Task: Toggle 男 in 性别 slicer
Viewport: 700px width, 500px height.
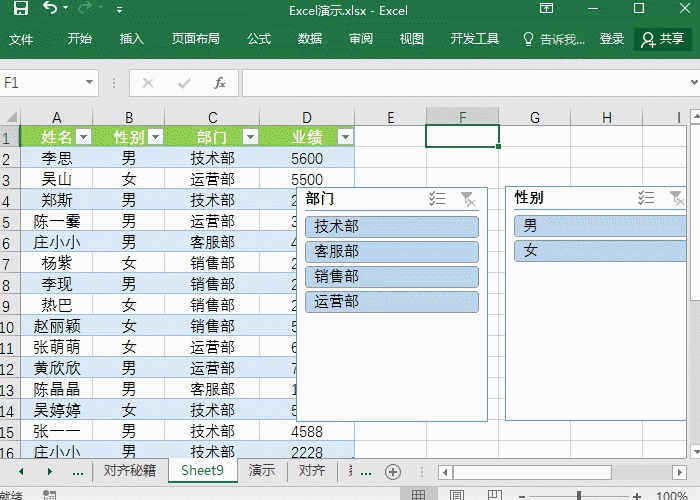Action: [x=600, y=226]
